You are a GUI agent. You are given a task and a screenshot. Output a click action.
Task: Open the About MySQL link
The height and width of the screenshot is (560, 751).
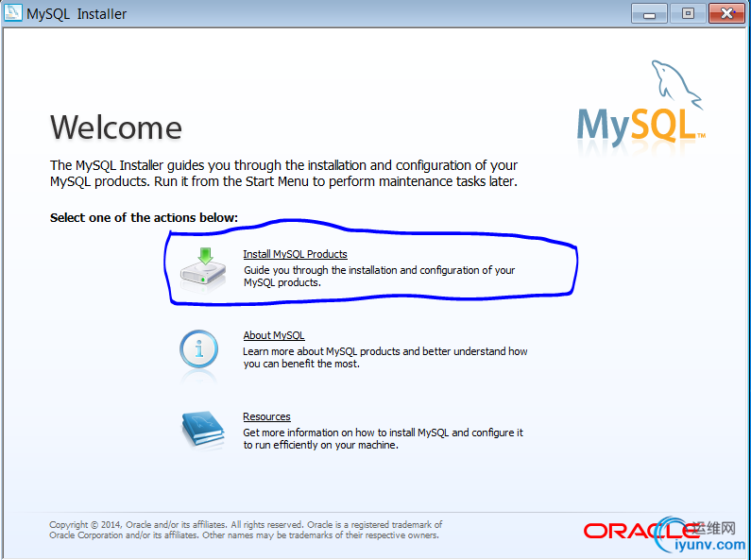tap(274, 335)
